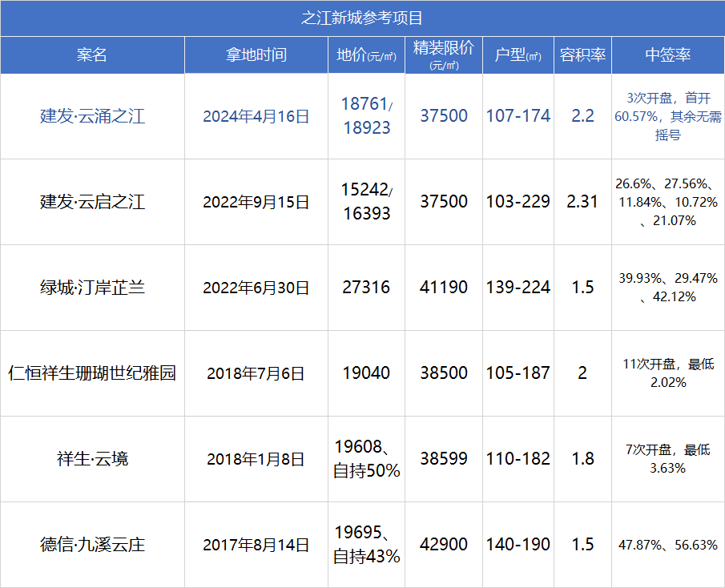The width and height of the screenshot is (725, 588).
Task: Click land price 15242/16393
Action: point(367,202)
